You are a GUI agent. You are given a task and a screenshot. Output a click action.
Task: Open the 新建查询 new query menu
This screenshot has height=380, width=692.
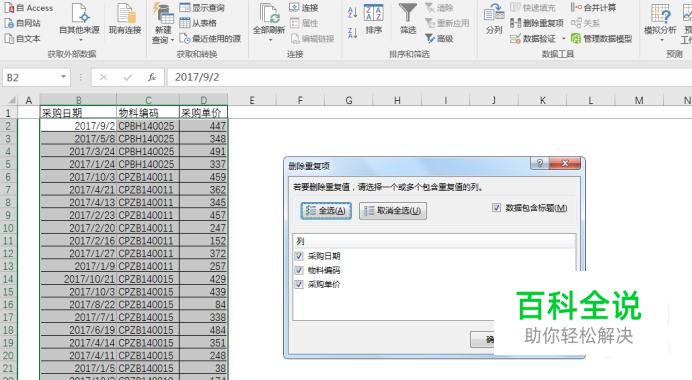[x=163, y=23]
